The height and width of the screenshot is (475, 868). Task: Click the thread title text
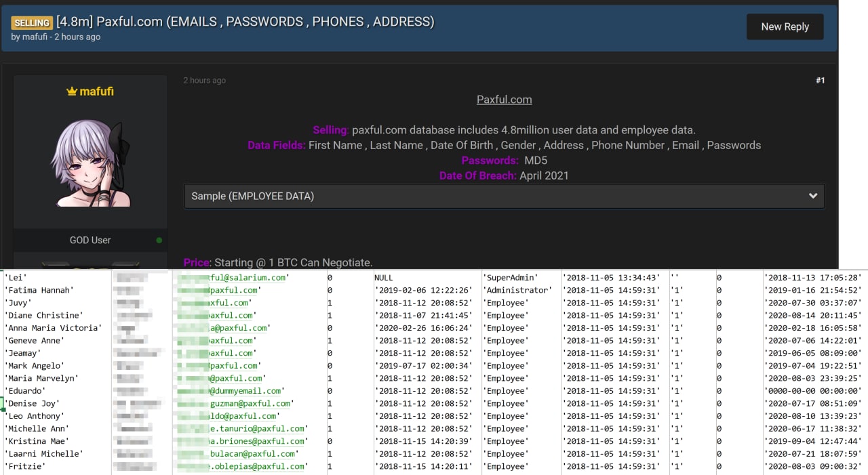245,22
